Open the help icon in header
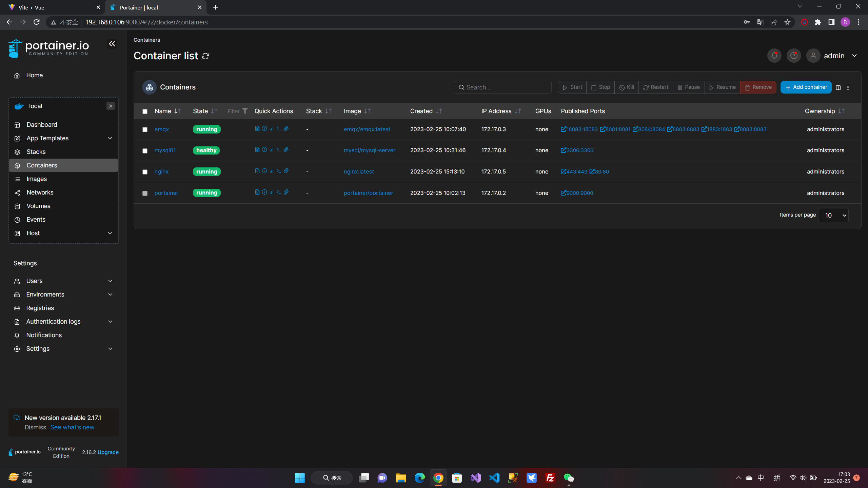This screenshot has height=488, width=868. 794,56
